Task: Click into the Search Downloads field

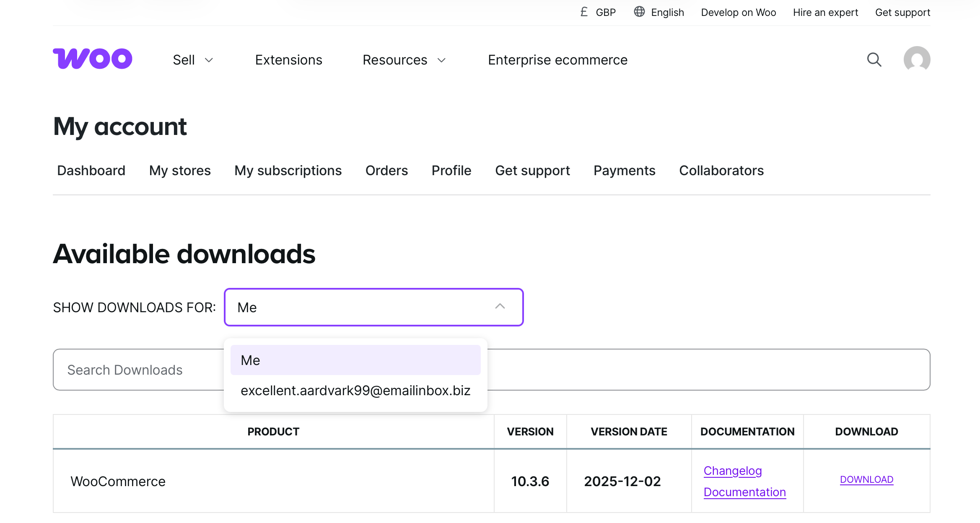Action: 138,370
